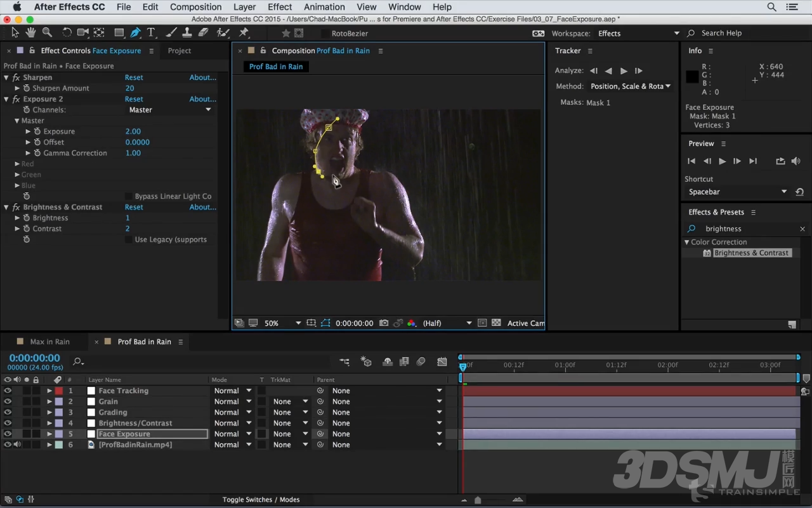Analyze forward in the Tracker panel
The height and width of the screenshot is (508, 812).
point(624,70)
